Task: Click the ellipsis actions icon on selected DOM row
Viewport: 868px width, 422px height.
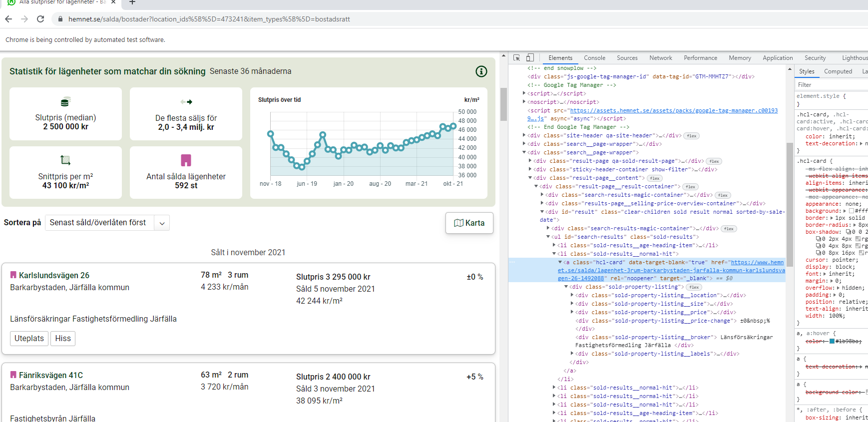Action: pos(512,262)
